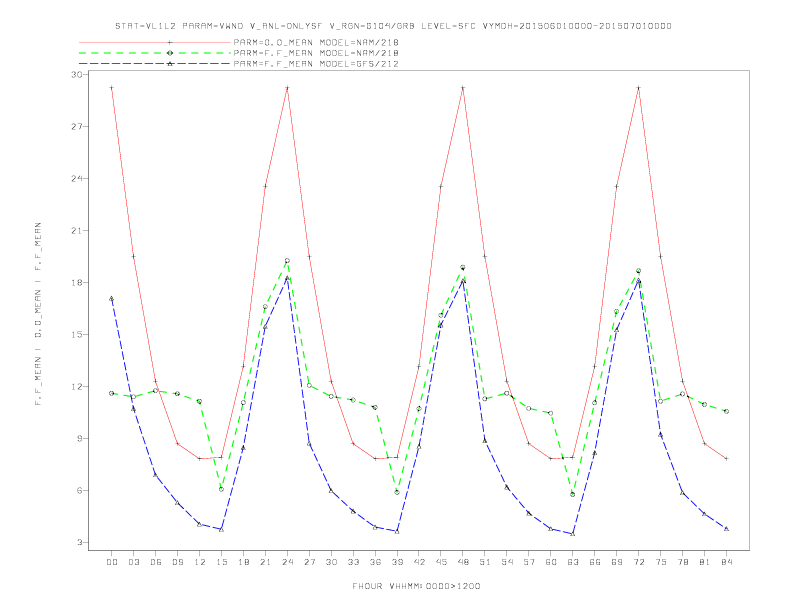The height and width of the screenshot is (612, 792).
Task: Click the red solid line sample in legend
Action: pos(155,43)
